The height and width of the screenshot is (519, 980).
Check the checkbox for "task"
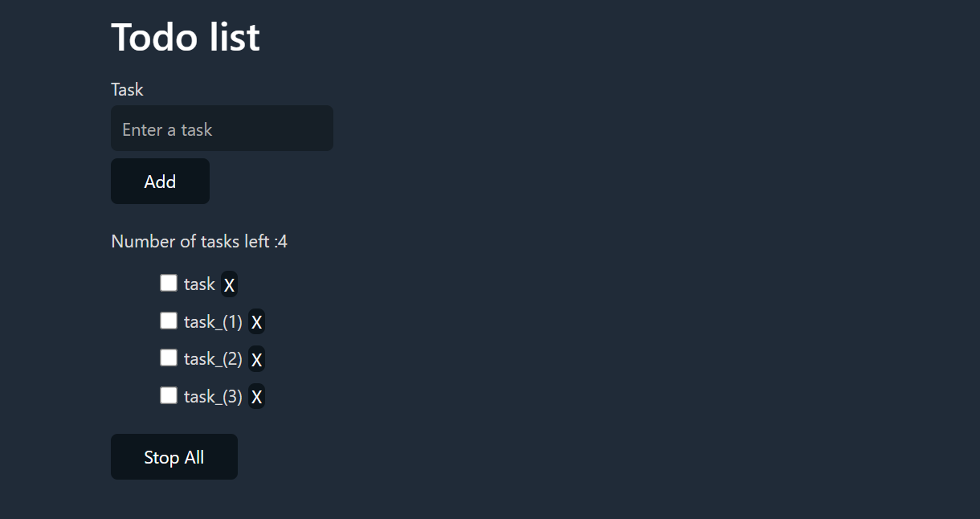coord(169,282)
